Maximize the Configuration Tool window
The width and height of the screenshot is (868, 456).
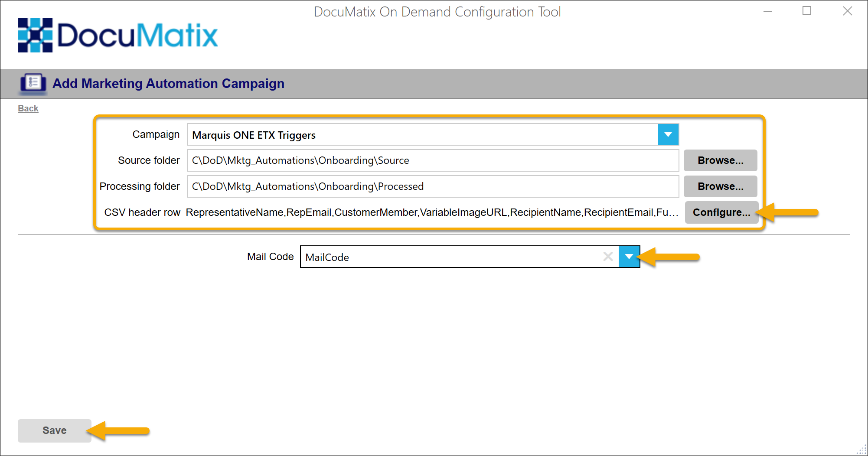coord(807,11)
